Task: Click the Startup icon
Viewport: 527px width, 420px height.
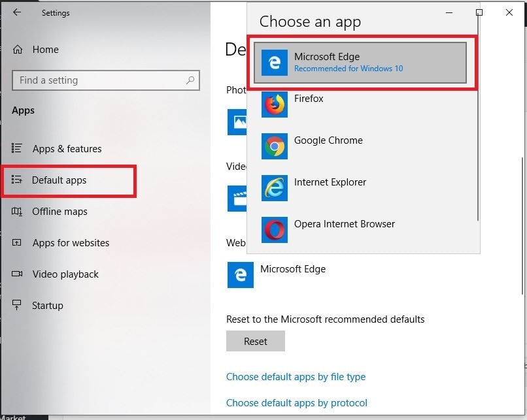Action: coord(17,305)
